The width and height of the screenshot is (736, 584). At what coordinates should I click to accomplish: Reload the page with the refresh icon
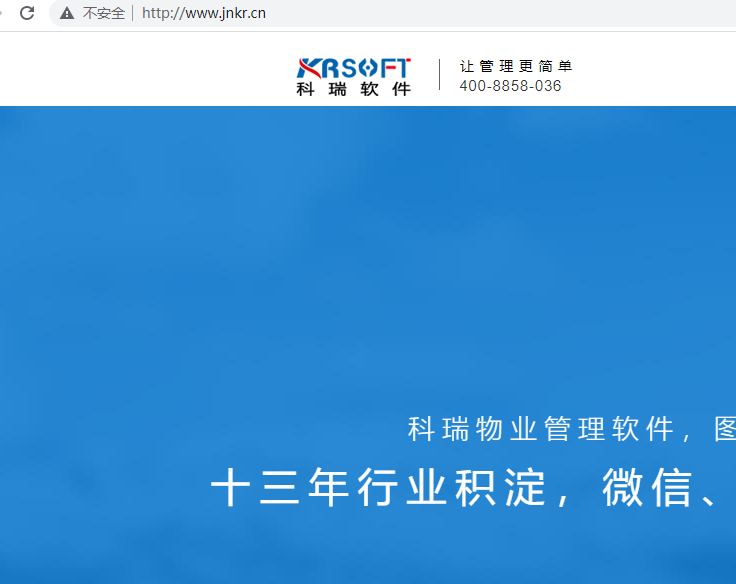27,13
